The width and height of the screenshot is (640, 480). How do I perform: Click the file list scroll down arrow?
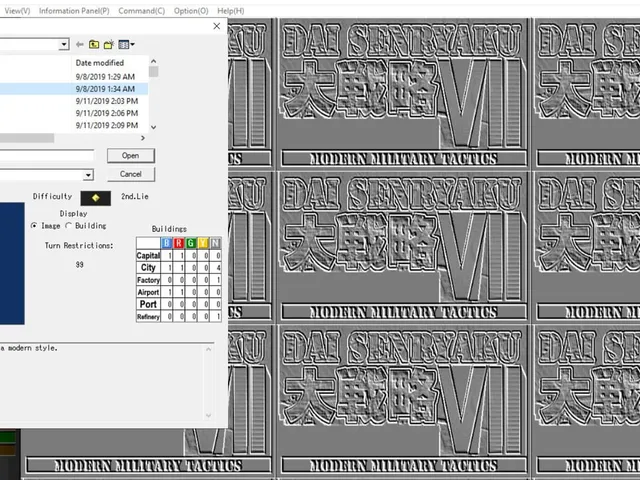(x=153, y=127)
